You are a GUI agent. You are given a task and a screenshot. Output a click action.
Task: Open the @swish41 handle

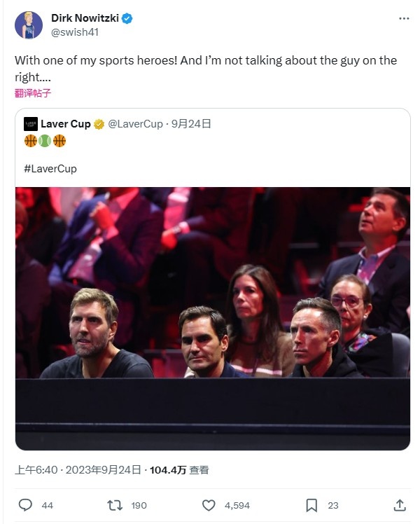pos(75,32)
